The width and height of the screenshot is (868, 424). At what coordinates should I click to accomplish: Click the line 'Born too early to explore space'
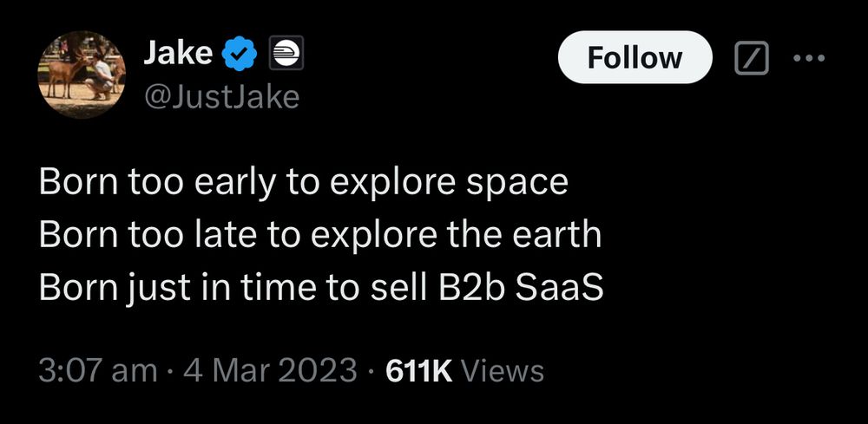(303, 183)
